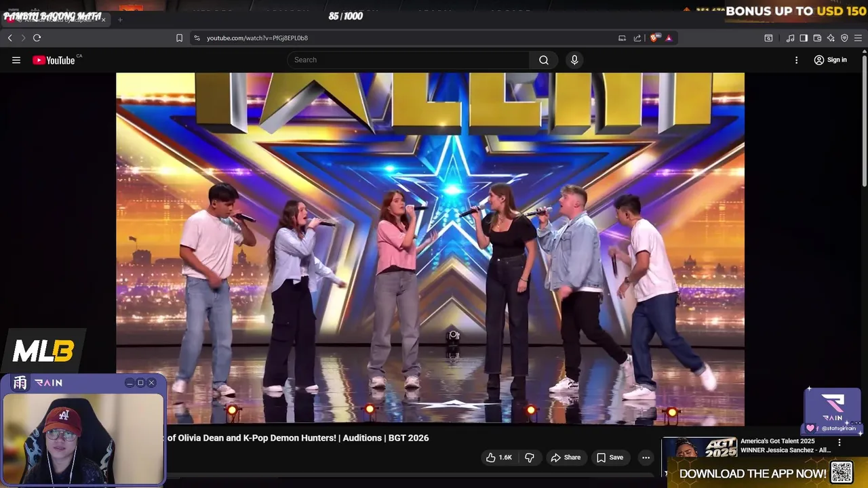Submit search with magnifier button
Viewport: 868px width, 488px height.
pos(544,60)
